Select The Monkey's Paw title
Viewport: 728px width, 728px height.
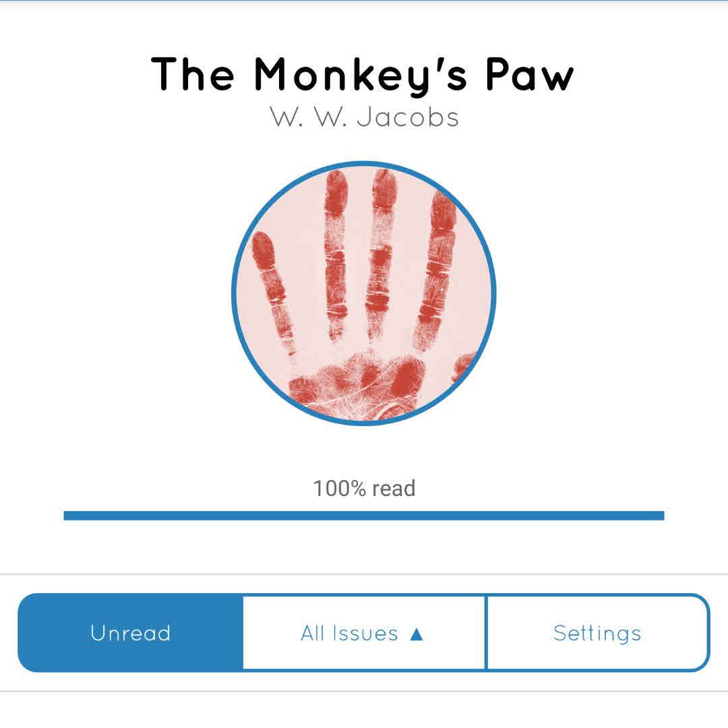pyautogui.click(x=363, y=75)
